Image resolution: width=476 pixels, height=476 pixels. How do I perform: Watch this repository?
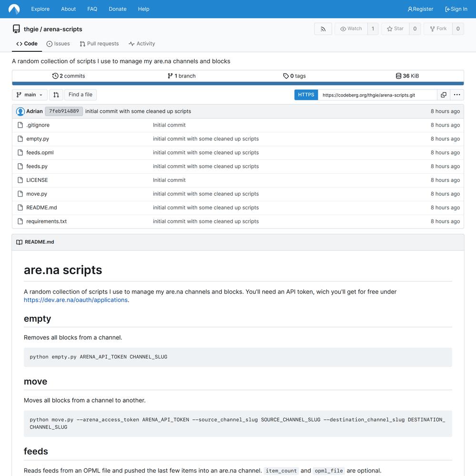[x=351, y=29]
